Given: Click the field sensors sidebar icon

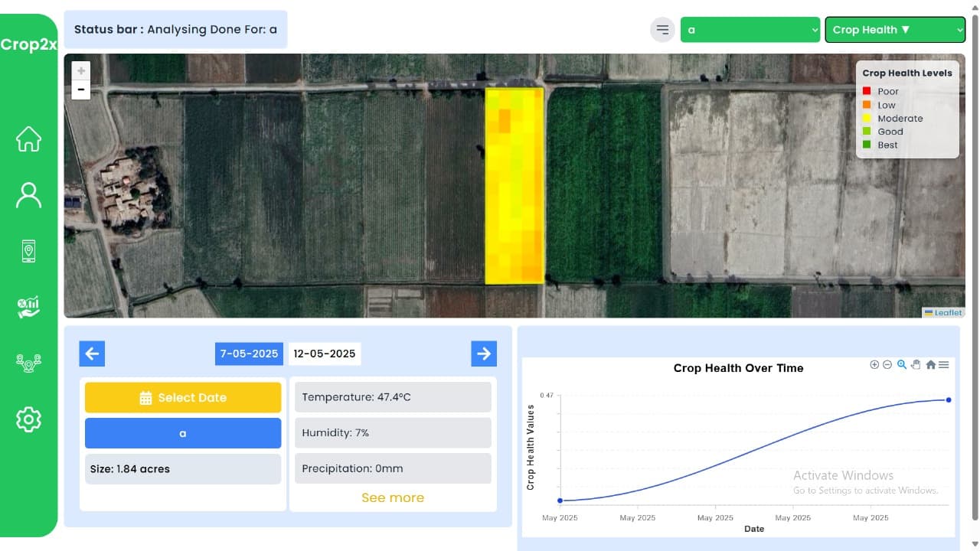Looking at the screenshot, I should [x=28, y=363].
